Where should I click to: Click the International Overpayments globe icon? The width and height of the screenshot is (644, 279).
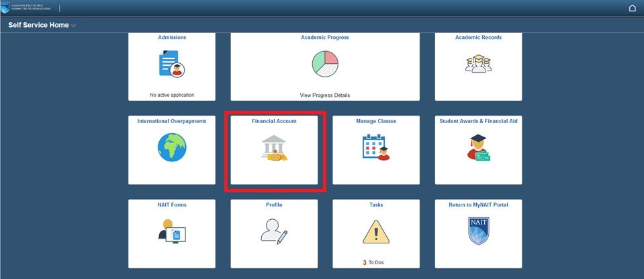point(171,147)
